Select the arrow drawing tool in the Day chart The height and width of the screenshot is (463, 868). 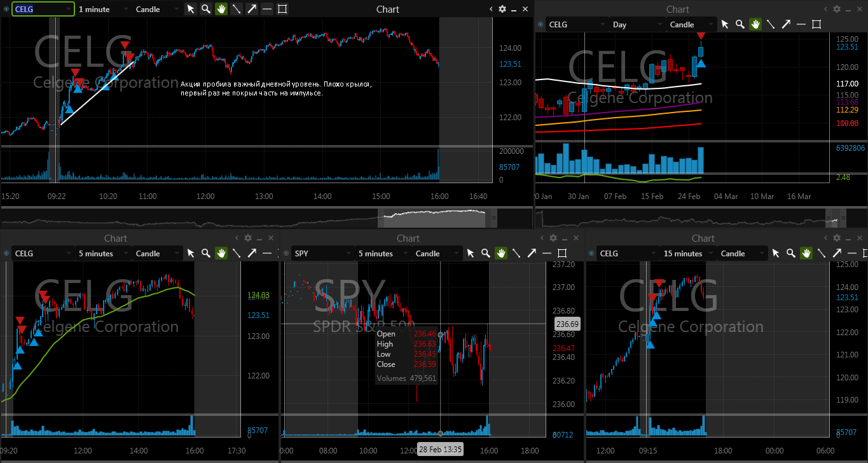click(786, 24)
